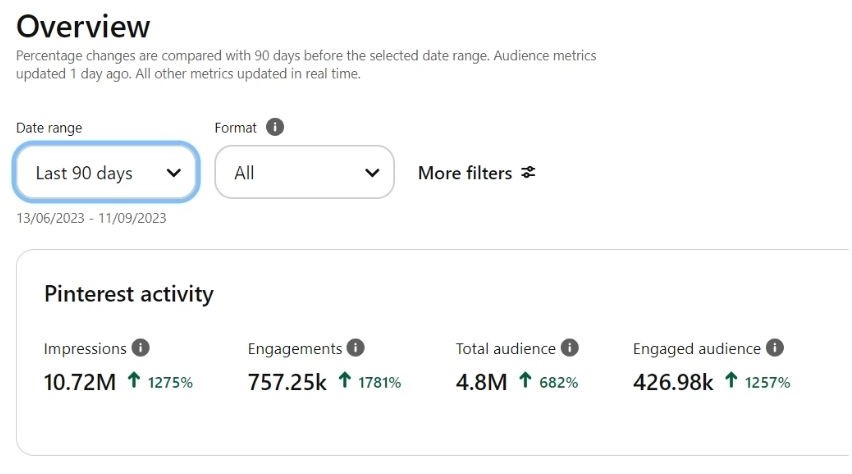Click the 1275% impressions change figure
Viewport: 852px width, 474px height.
(170, 383)
